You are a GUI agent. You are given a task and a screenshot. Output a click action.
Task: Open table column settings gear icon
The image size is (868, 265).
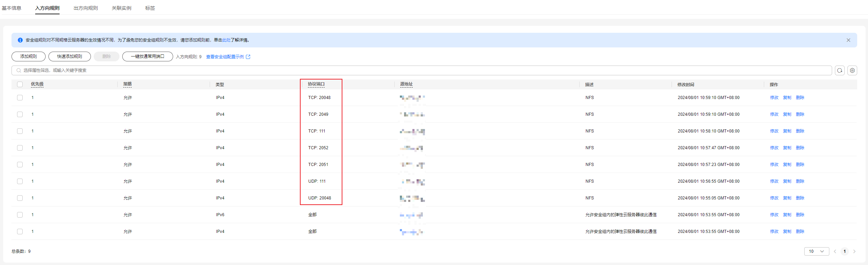point(852,70)
